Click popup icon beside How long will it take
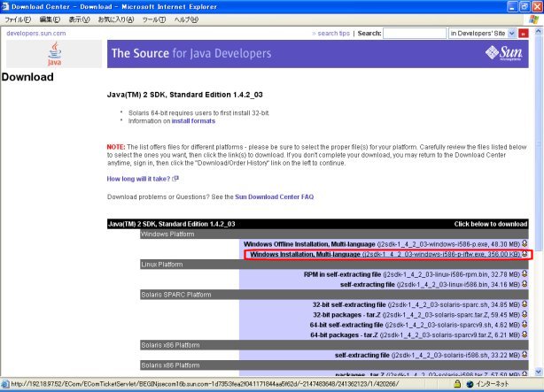Viewport: 544px width, 392px height. [176, 179]
